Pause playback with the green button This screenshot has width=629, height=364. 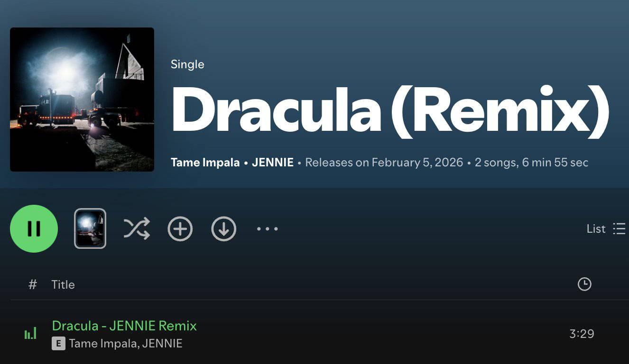coord(34,229)
